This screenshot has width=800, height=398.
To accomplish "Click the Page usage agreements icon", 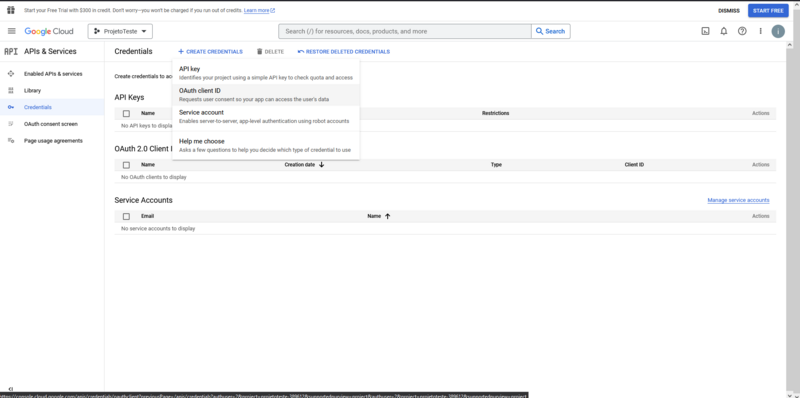I will click(x=11, y=141).
